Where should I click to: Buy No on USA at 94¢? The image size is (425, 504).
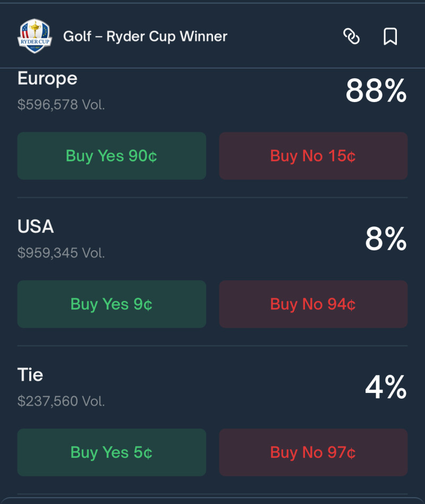click(313, 304)
